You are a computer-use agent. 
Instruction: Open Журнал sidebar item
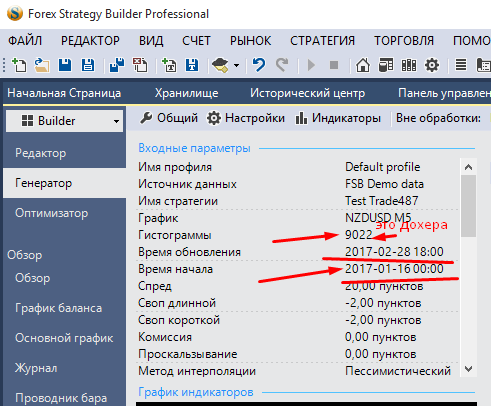tap(36, 368)
